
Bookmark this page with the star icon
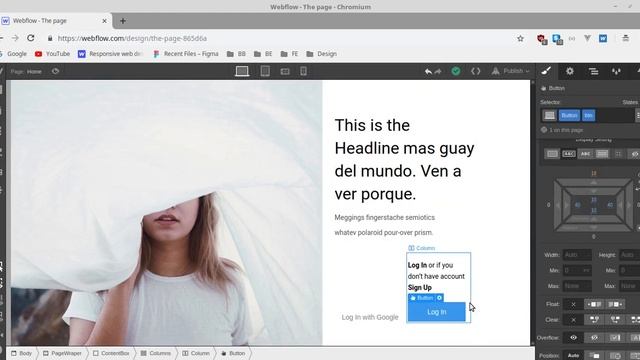pos(520,38)
